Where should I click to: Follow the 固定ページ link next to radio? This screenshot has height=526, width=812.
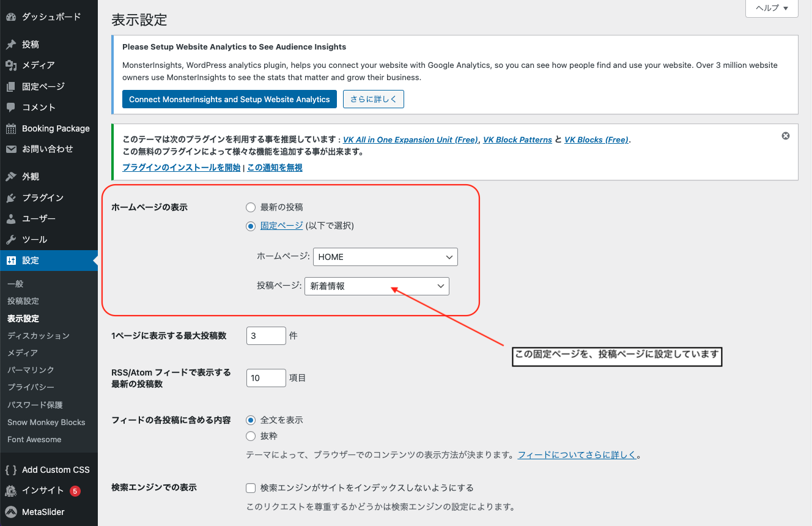click(x=282, y=226)
